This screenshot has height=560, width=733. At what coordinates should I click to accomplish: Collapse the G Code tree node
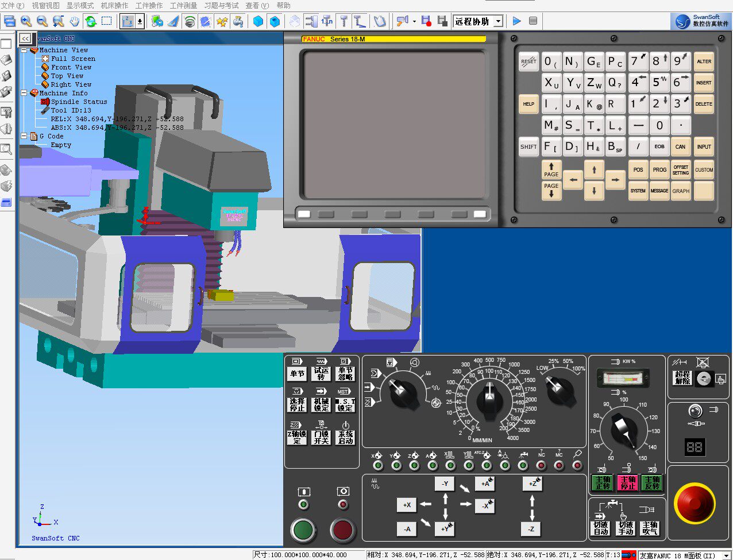[x=24, y=136]
